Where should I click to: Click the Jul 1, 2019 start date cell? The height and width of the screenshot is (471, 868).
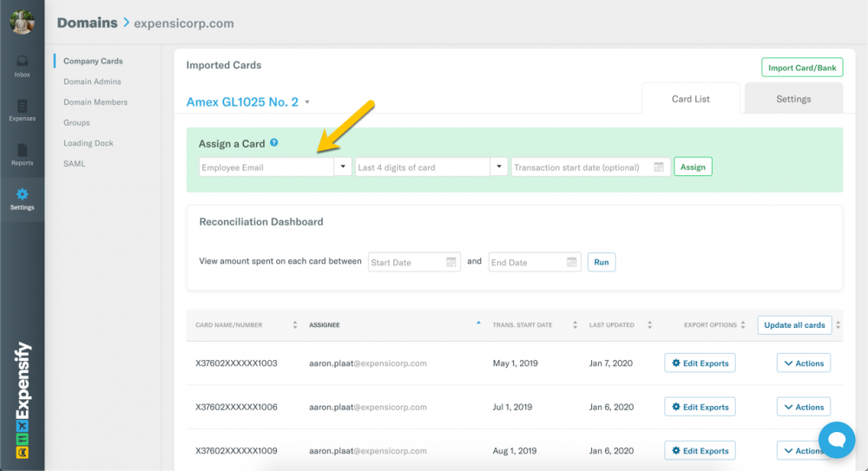[x=512, y=407]
